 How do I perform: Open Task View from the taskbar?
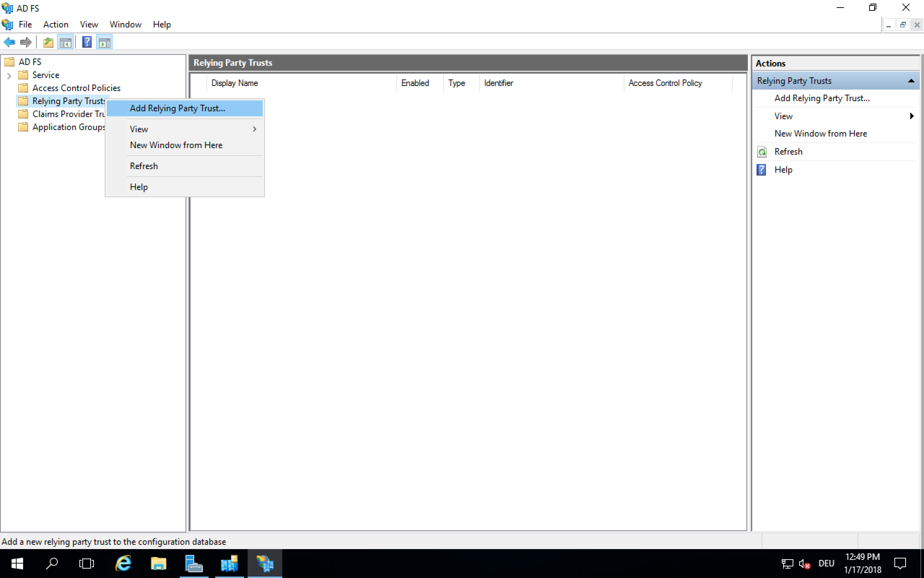[x=86, y=564]
